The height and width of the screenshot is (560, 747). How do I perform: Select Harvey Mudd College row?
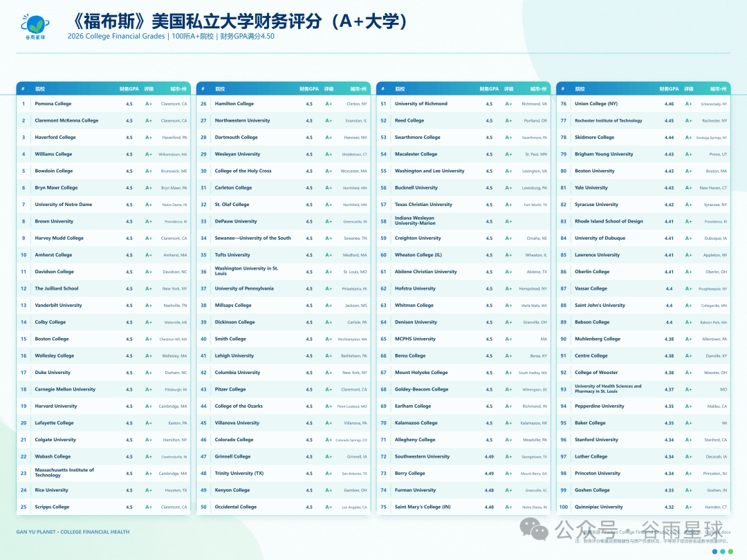coord(59,238)
